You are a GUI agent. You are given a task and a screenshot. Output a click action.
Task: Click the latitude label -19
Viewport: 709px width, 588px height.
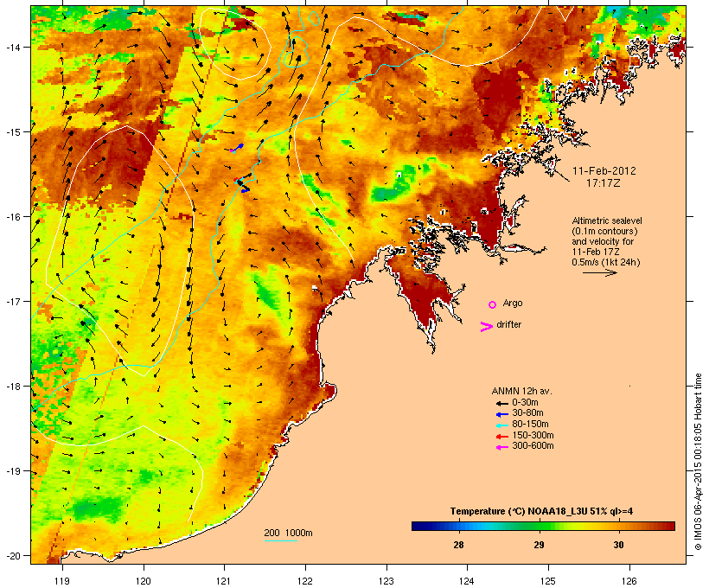click(12, 471)
